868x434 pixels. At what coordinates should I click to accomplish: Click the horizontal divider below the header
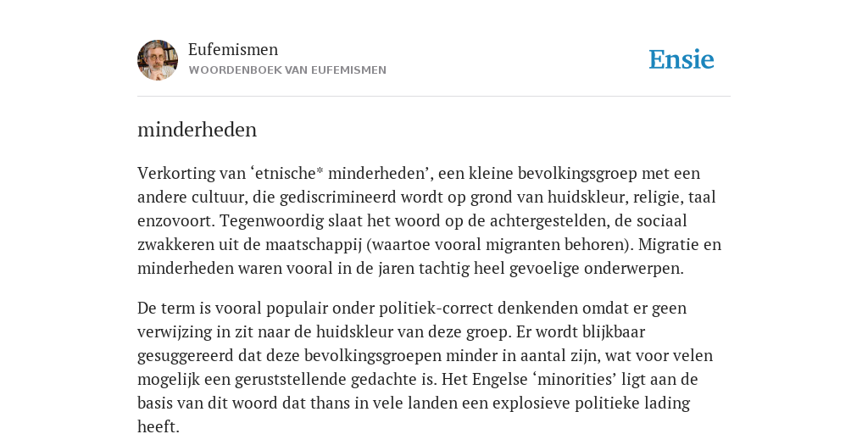coord(434,97)
